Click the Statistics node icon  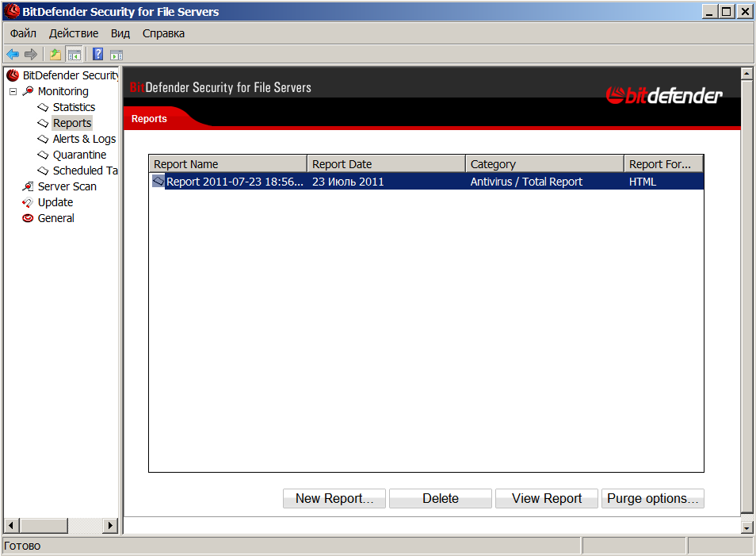pyautogui.click(x=43, y=107)
